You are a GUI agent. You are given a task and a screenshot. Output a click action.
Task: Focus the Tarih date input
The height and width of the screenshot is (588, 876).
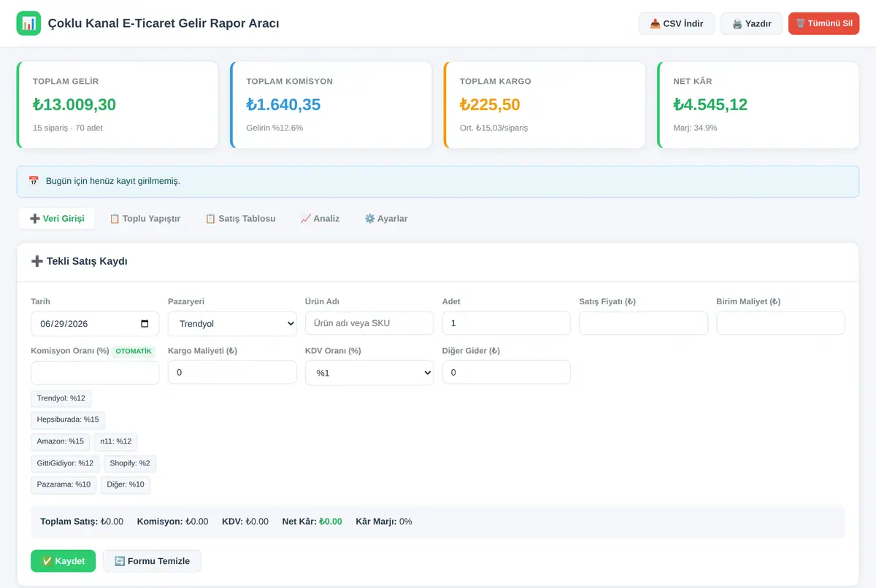pyautogui.click(x=95, y=323)
